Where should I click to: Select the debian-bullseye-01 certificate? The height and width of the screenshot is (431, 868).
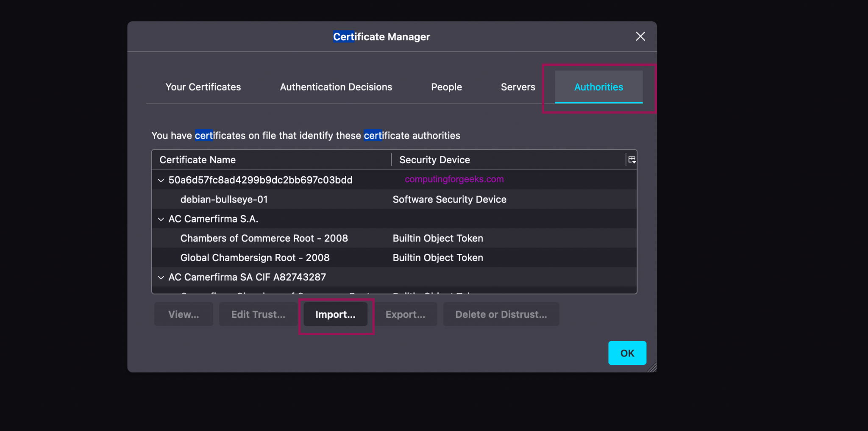[224, 199]
